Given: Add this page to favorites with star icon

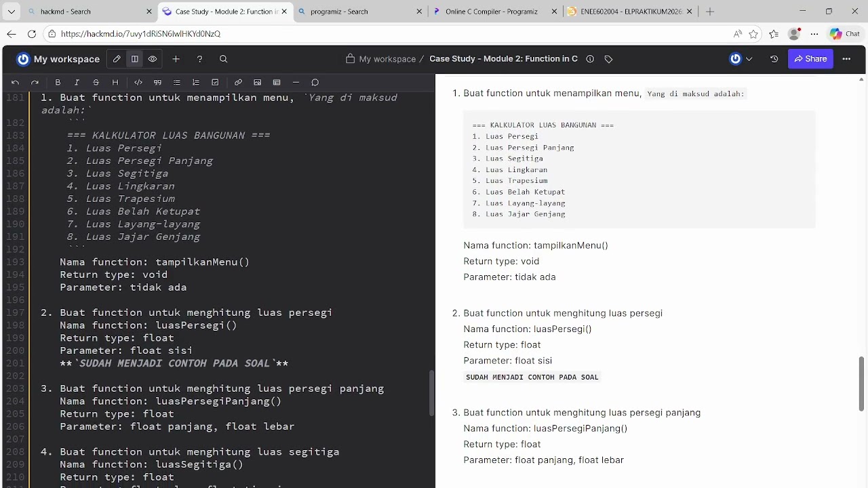Looking at the screenshot, I should [754, 34].
